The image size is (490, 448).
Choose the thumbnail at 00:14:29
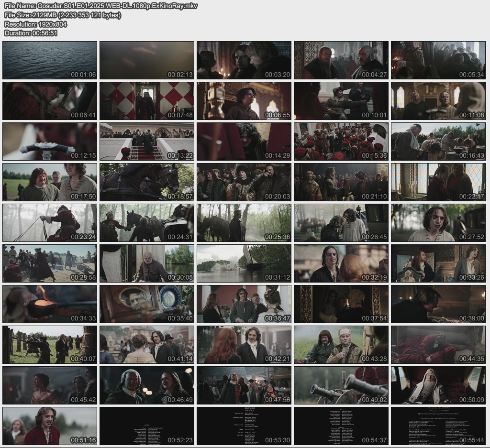tap(244, 142)
